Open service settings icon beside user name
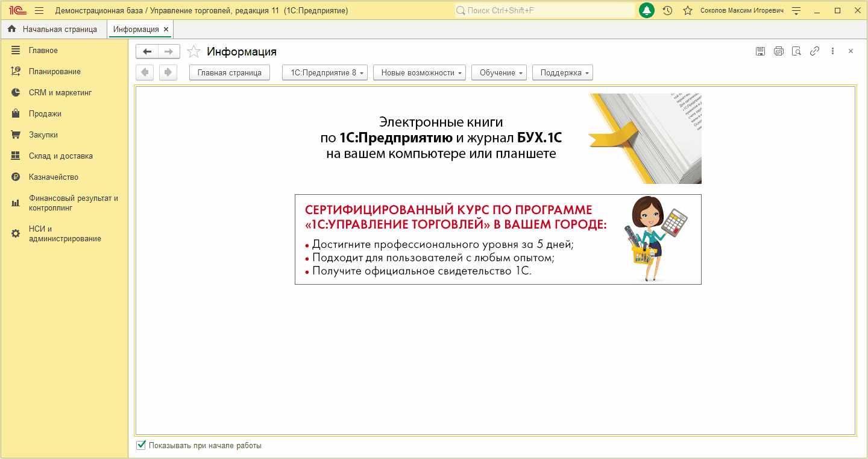 (796, 11)
